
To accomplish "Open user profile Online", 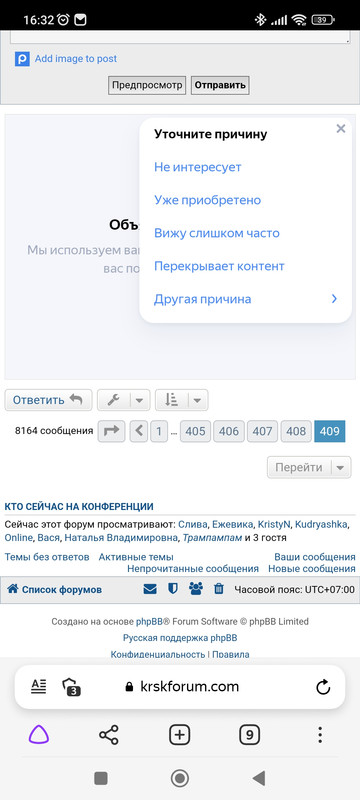I will coord(18,538).
